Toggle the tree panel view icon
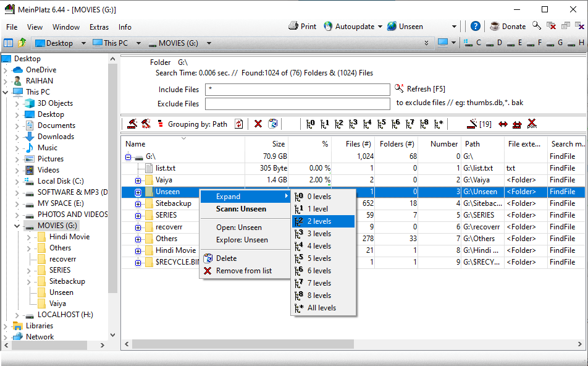 (8, 43)
